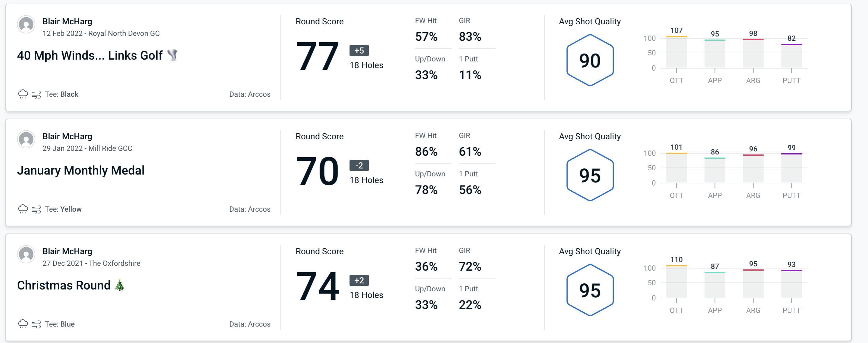Click the -2 score badge on January Monthly Medal
The width and height of the screenshot is (868, 343).
coord(357,165)
